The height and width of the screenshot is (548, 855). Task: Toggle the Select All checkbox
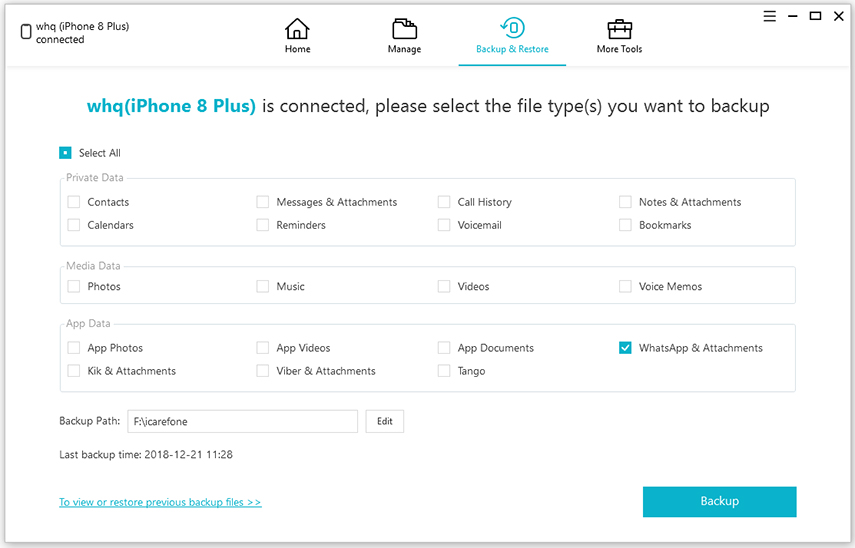[65, 153]
